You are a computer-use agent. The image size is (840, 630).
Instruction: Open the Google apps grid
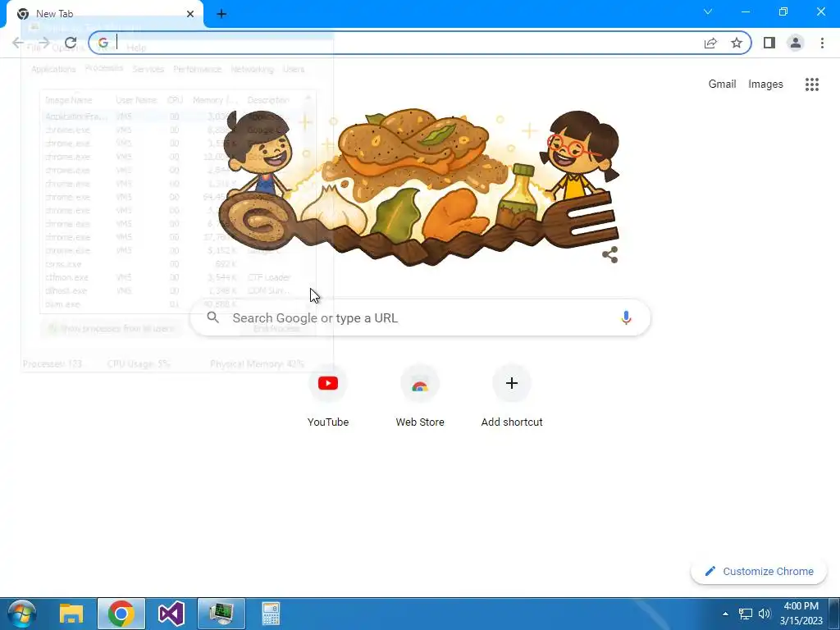[x=812, y=84]
